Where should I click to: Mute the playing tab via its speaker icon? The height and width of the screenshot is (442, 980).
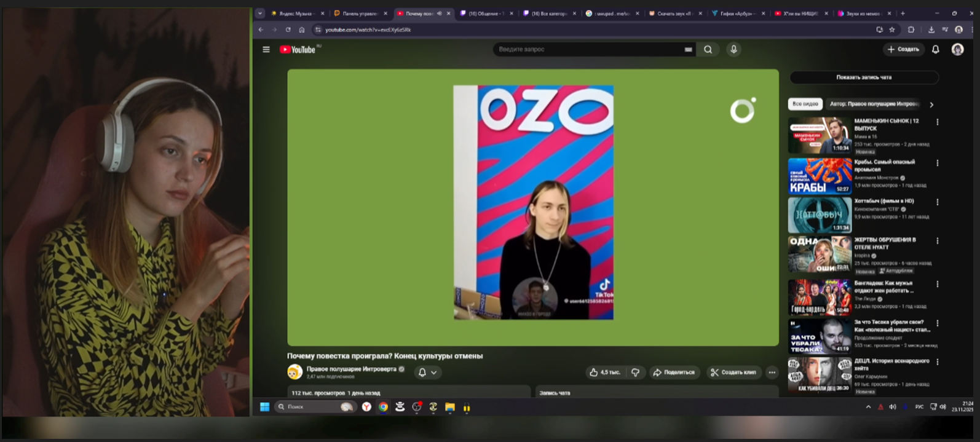pos(440,14)
